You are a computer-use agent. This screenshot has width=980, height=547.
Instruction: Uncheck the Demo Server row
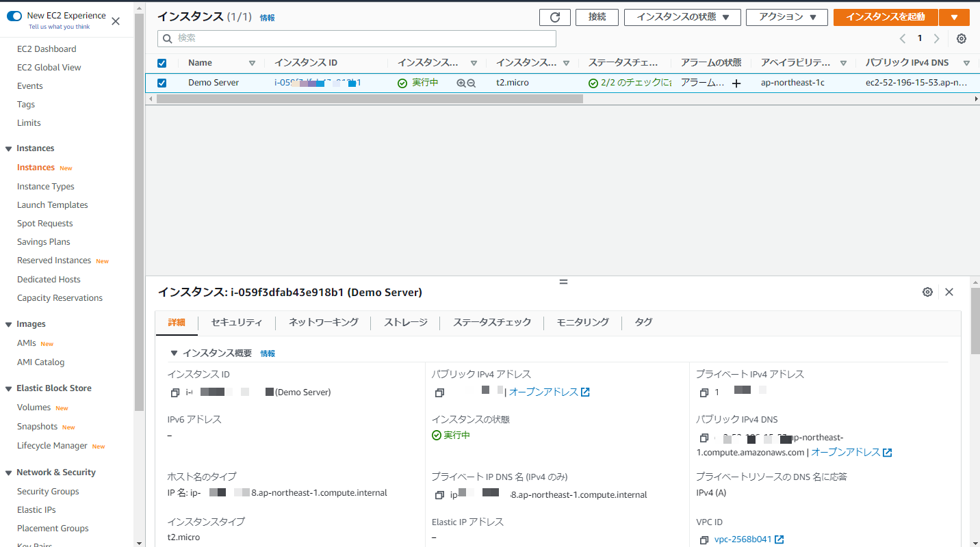point(162,83)
